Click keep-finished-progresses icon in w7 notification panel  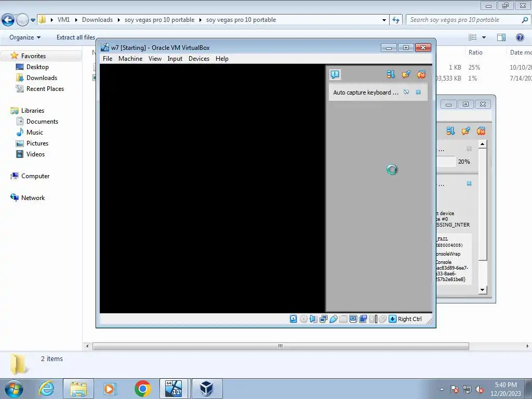click(406, 74)
